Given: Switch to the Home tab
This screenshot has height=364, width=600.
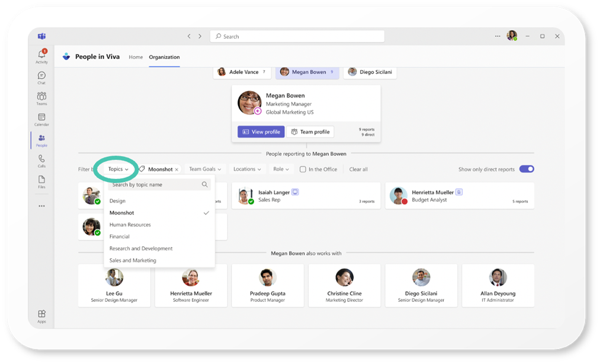Looking at the screenshot, I should (x=135, y=57).
